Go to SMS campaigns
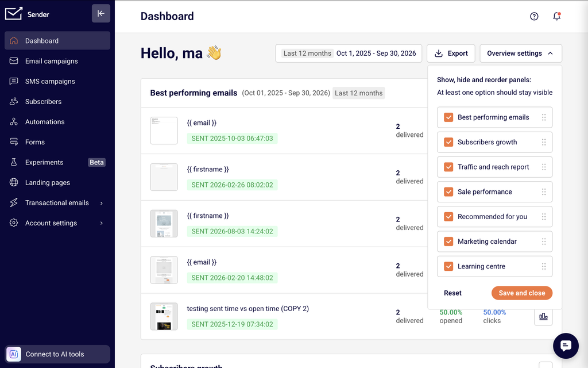The height and width of the screenshot is (368, 588). click(57, 81)
